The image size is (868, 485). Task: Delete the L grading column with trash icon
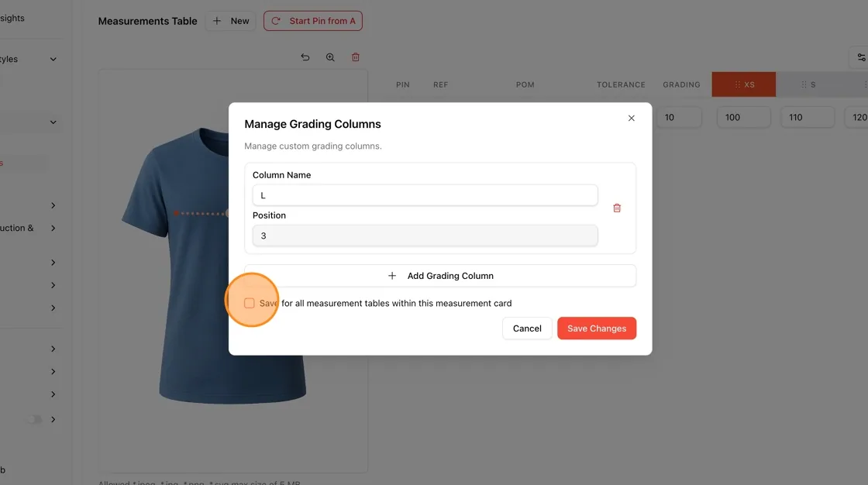617,208
